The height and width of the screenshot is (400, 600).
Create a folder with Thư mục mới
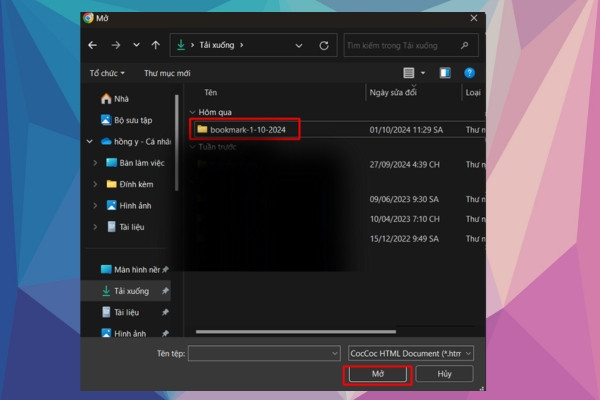(x=167, y=73)
